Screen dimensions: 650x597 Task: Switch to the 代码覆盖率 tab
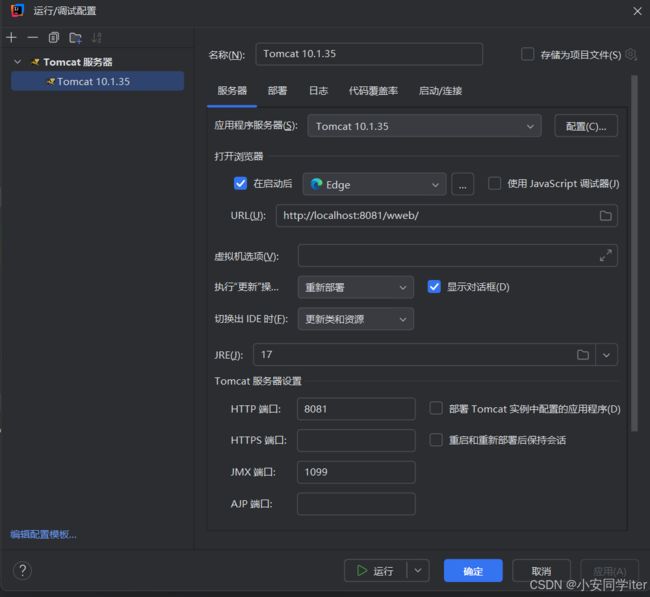pyautogui.click(x=373, y=91)
